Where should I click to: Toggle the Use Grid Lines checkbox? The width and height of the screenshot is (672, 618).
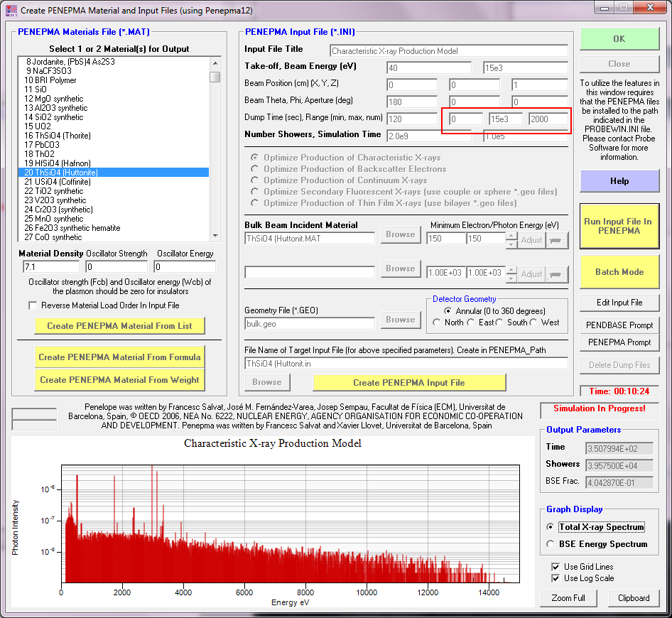556,567
